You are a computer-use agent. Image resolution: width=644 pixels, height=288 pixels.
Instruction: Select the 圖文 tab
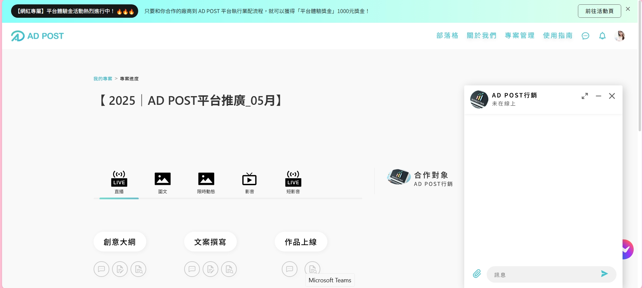163,183
